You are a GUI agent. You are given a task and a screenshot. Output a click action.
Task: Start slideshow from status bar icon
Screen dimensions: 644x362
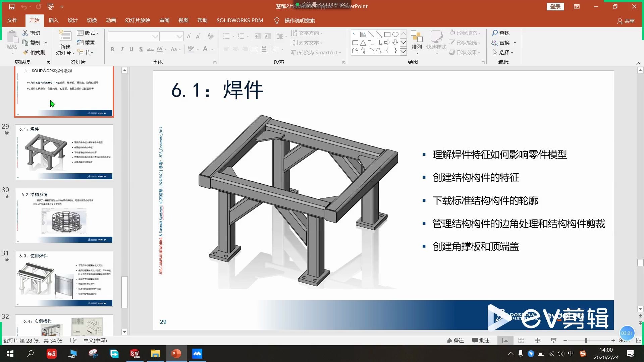[x=553, y=341]
